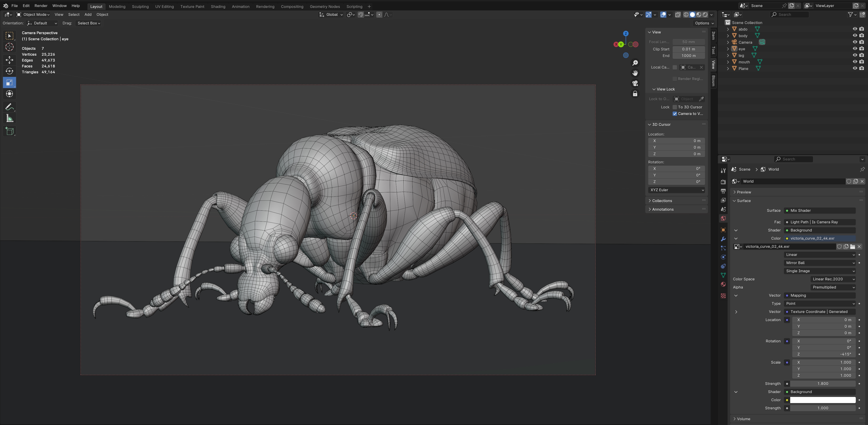This screenshot has width=868, height=425.
Task: Select the Rotate tool
Action: coord(9,71)
